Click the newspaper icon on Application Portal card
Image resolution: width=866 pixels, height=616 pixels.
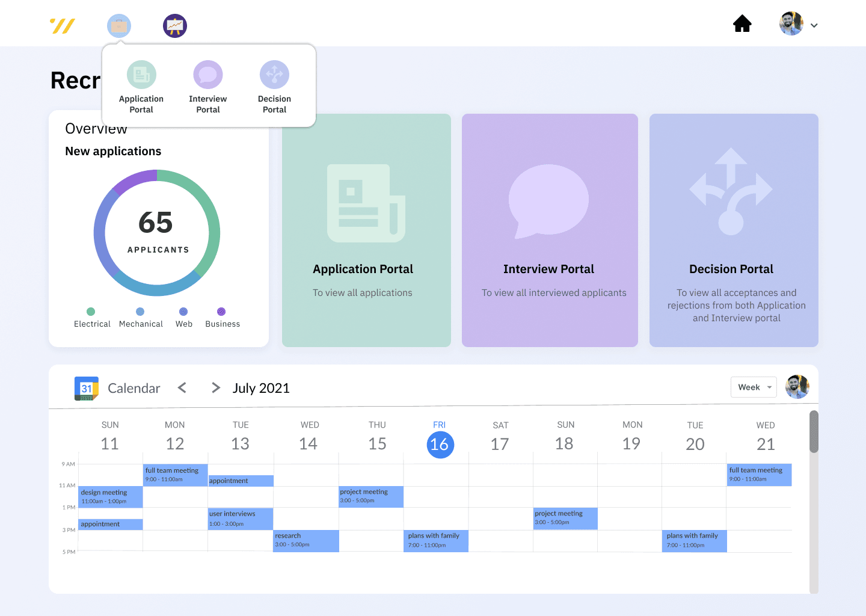click(x=366, y=203)
